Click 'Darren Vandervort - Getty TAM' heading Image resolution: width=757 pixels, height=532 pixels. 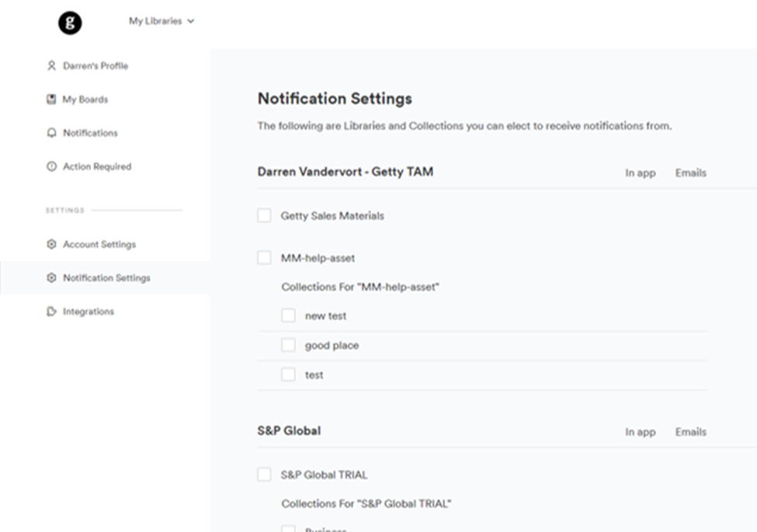click(x=346, y=172)
